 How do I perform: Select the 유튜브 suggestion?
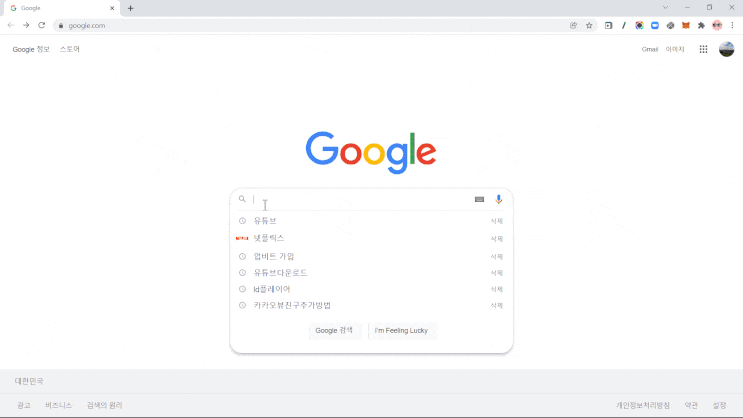(x=372, y=221)
